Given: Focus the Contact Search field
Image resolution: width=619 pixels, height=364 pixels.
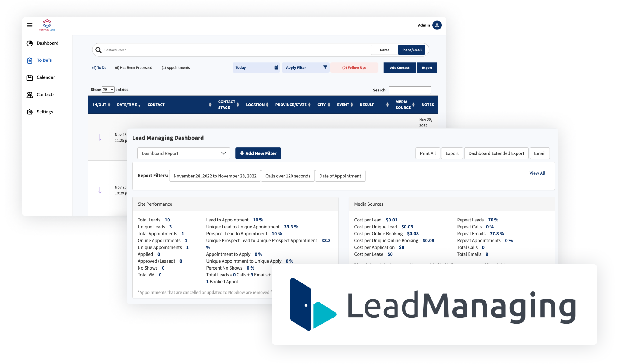Looking at the screenshot, I should pyautogui.click(x=231, y=50).
